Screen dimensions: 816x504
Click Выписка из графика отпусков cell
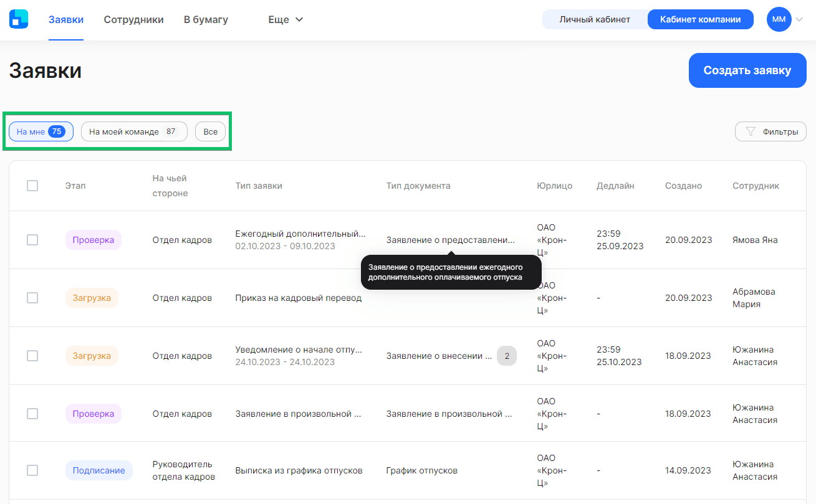coord(299,470)
